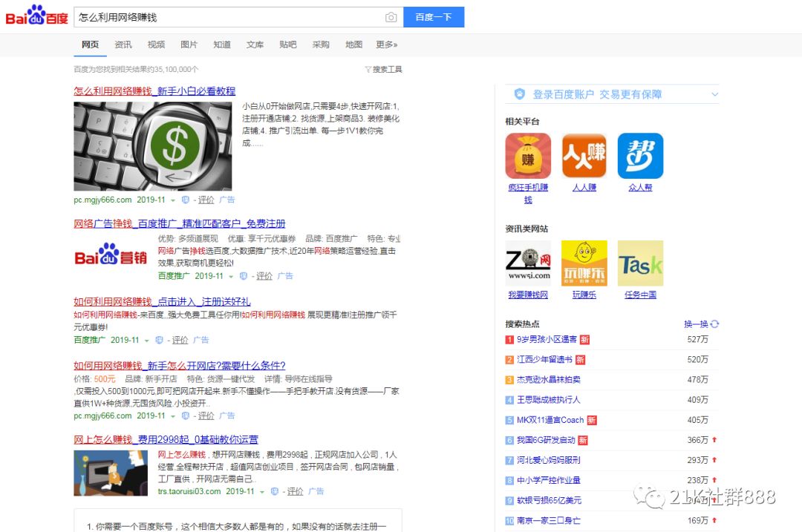Open the 疯狂手机赚钱 app icon

click(x=528, y=156)
